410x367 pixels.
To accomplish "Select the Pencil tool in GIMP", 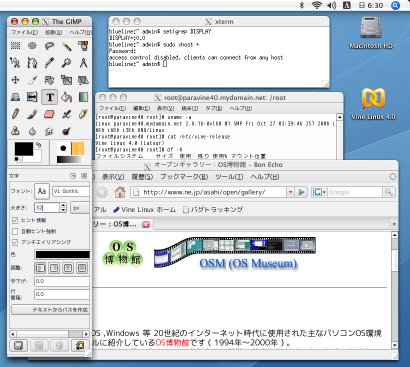I will [15, 114].
